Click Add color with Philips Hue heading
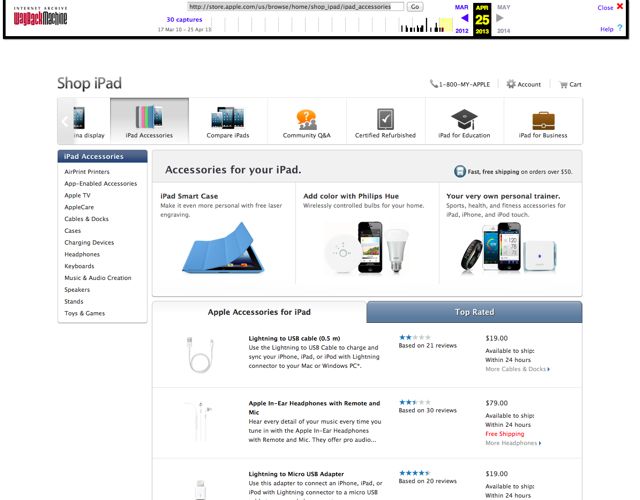The image size is (640, 500). coord(351,196)
